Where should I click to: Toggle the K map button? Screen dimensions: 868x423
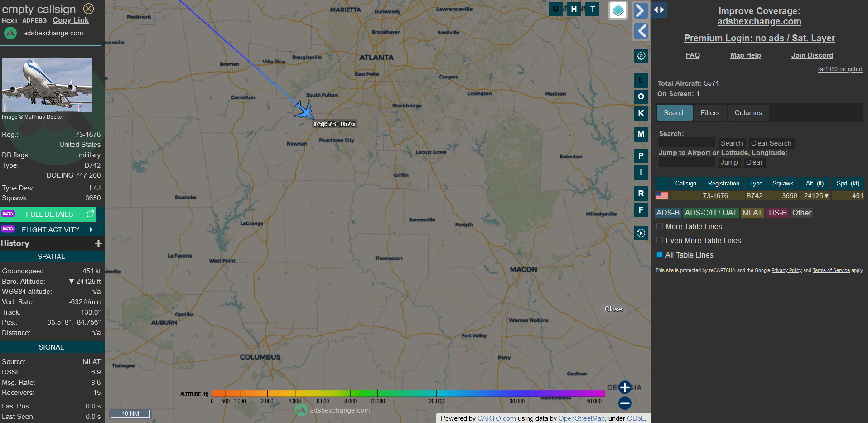click(641, 113)
